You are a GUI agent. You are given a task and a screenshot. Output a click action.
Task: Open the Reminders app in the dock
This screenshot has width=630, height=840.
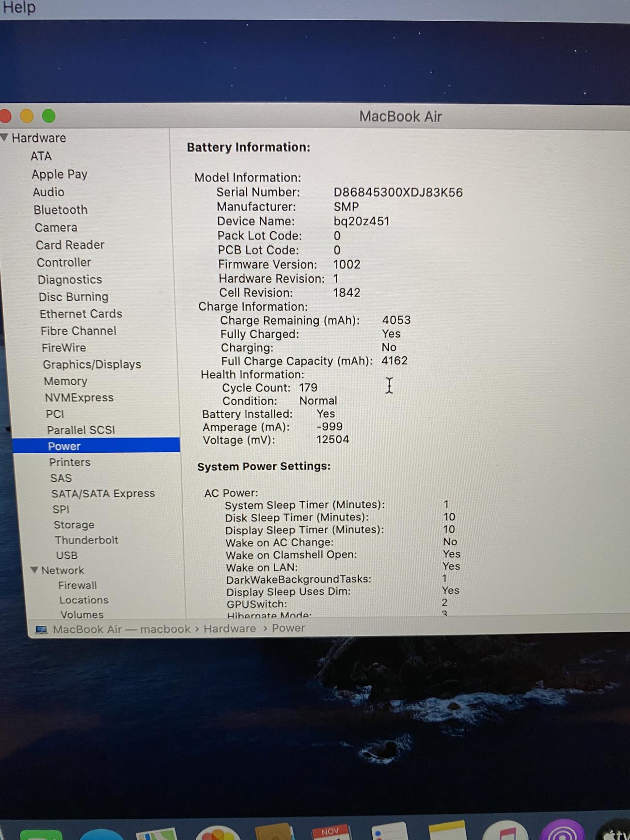389,832
